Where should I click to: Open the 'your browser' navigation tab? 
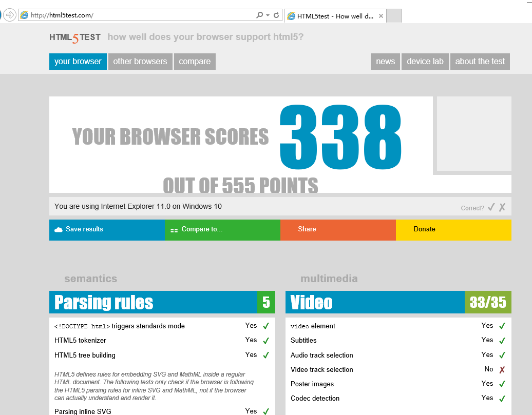[78, 62]
